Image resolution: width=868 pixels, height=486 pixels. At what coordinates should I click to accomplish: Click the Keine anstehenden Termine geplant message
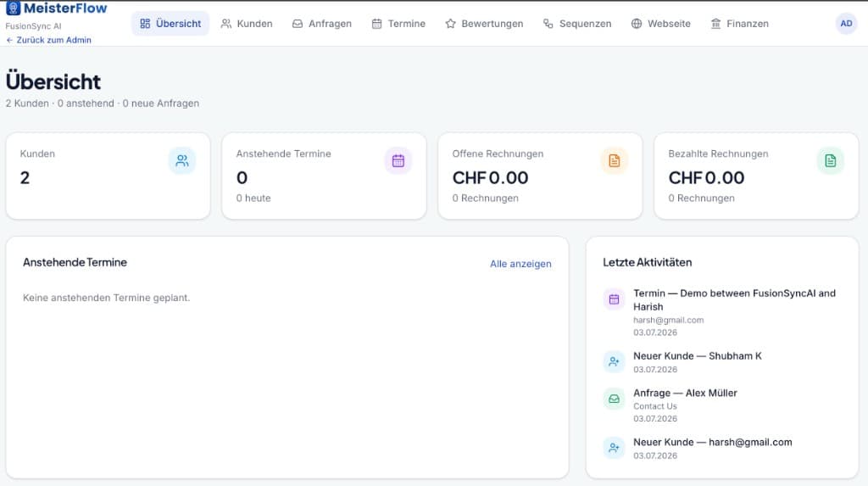pyautogui.click(x=106, y=298)
